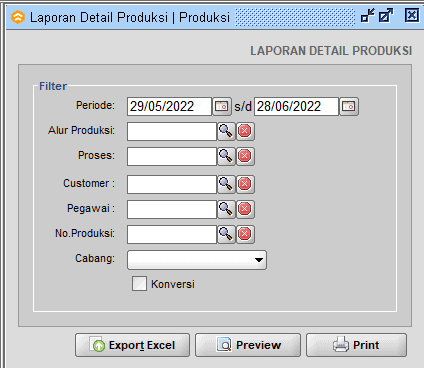Click the orange application logo in the title bar
Image resolution: width=424 pixels, height=368 pixels.
(18, 17)
